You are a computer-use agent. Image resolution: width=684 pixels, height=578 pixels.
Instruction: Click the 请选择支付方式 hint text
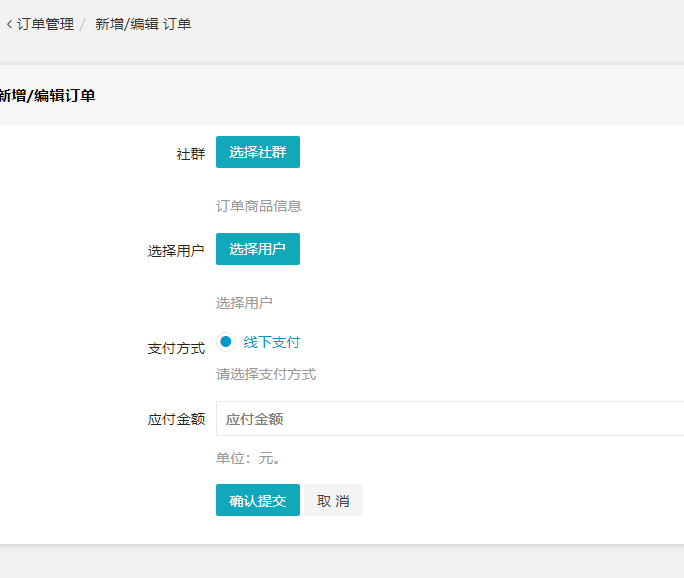[266, 374]
